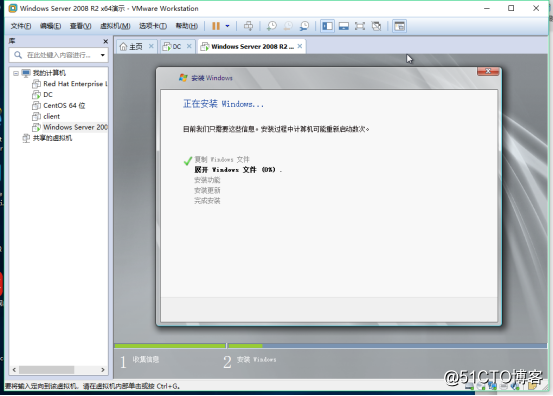Viewport: 553px width, 396px height.
Task: Select the client virtual machine
Action: (51, 116)
